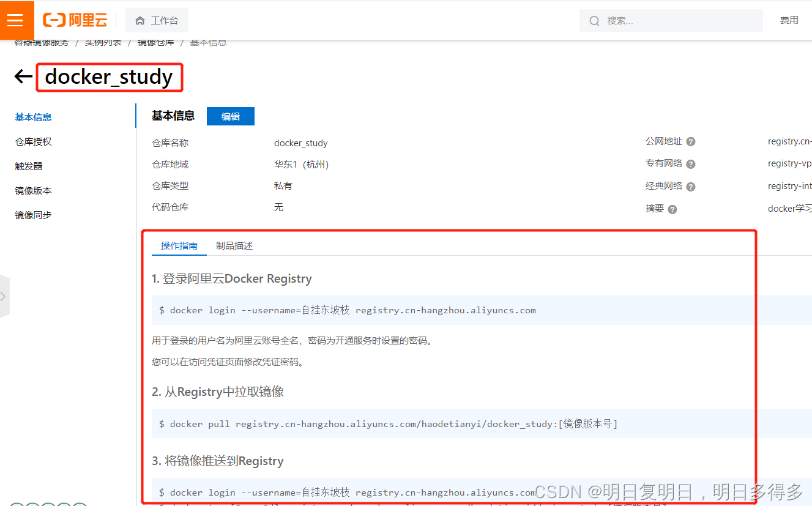Click help icon next to 专有网络
812x506 pixels.
(691, 164)
